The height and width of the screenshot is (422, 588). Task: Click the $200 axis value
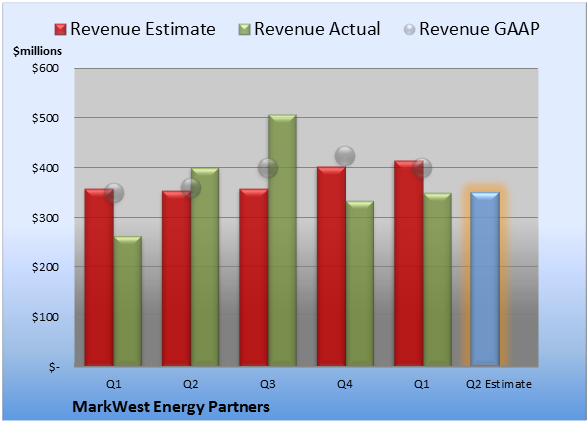pyautogui.click(x=45, y=267)
